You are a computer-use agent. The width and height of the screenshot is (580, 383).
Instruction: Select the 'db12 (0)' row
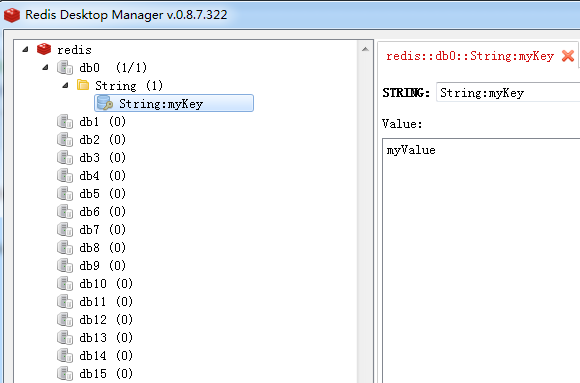click(106, 320)
